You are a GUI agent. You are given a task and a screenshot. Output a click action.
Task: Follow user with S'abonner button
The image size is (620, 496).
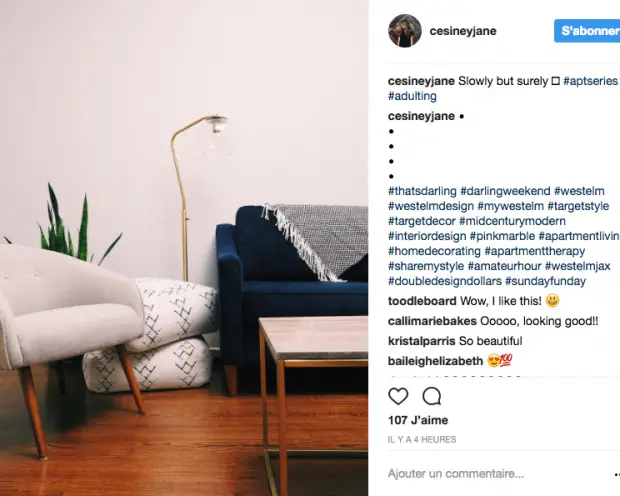pyautogui.click(x=587, y=31)
